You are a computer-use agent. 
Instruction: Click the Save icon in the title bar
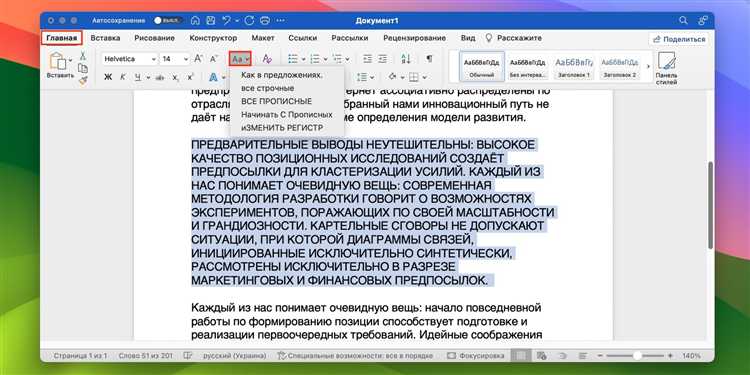210,21
